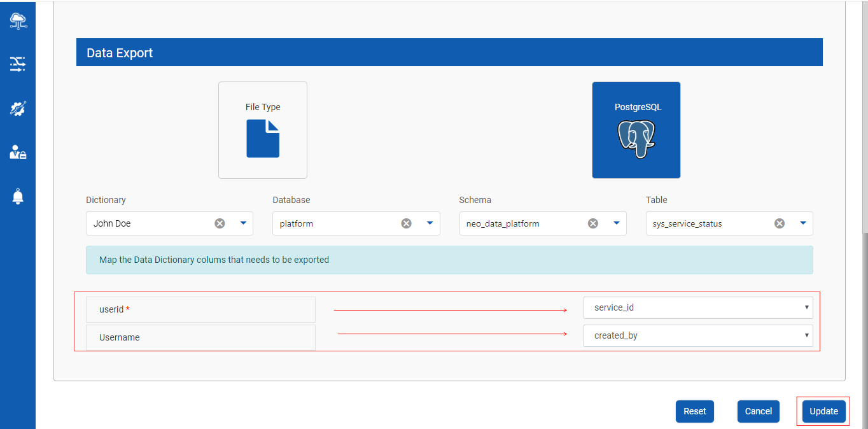The width and height of the screenshot is (868, 429).
Task: Open the cloud network icon in sidebar
Action: (x=18, y=21)
